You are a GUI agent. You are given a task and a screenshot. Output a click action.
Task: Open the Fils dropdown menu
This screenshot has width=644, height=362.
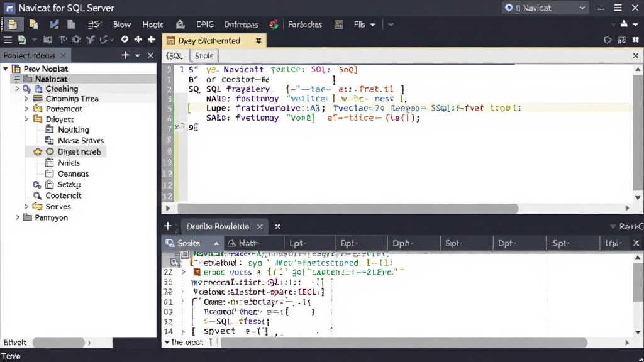(364, 25)
